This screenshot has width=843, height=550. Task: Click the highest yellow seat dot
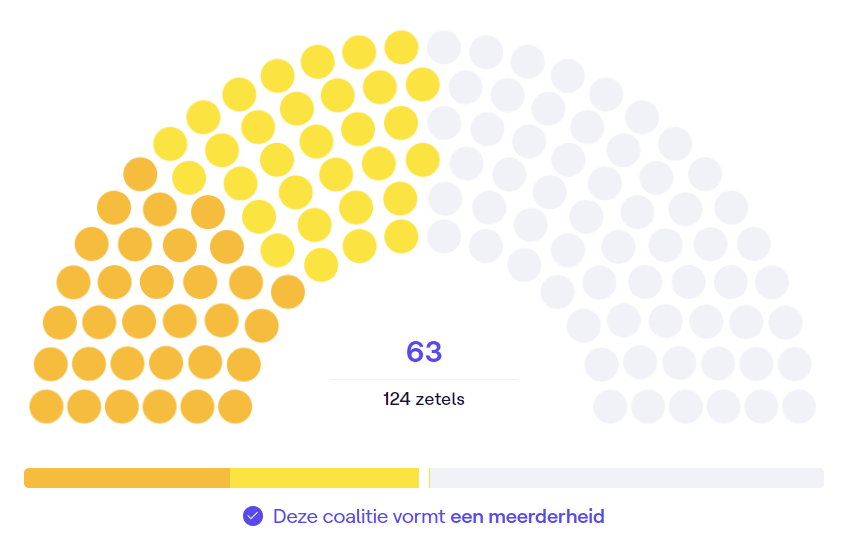coord(401,46)
